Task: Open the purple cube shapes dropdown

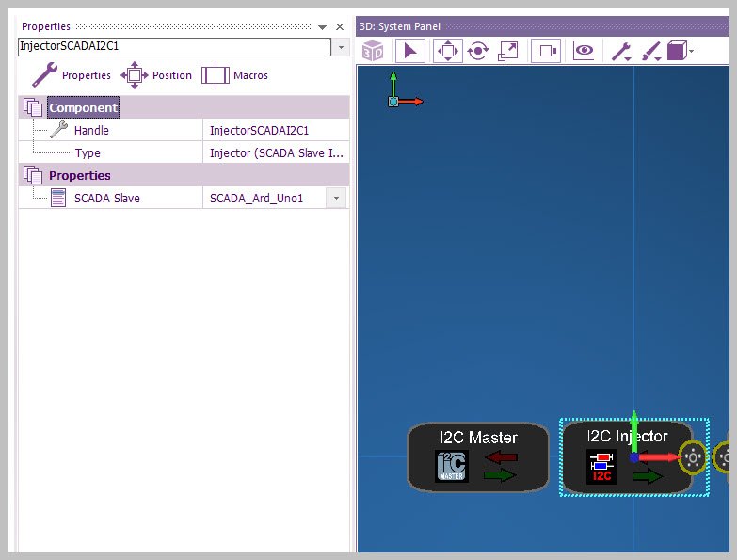Action: point(681,51)
